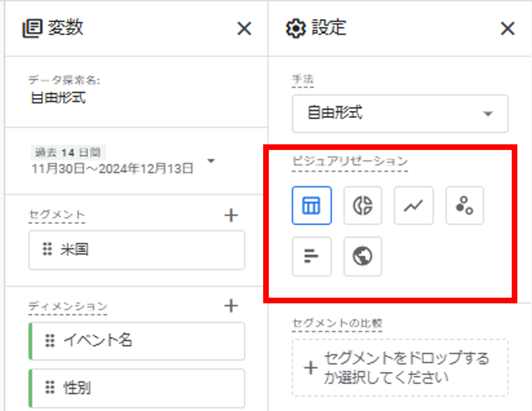
Task: Select the 米国 segment chip
Action: point(137,250)
